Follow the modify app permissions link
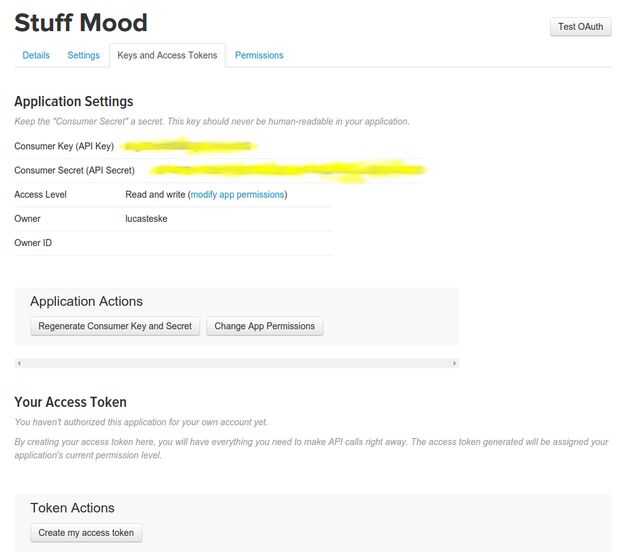The width and height of the screenshot is (620, 555). click(237, 194)
